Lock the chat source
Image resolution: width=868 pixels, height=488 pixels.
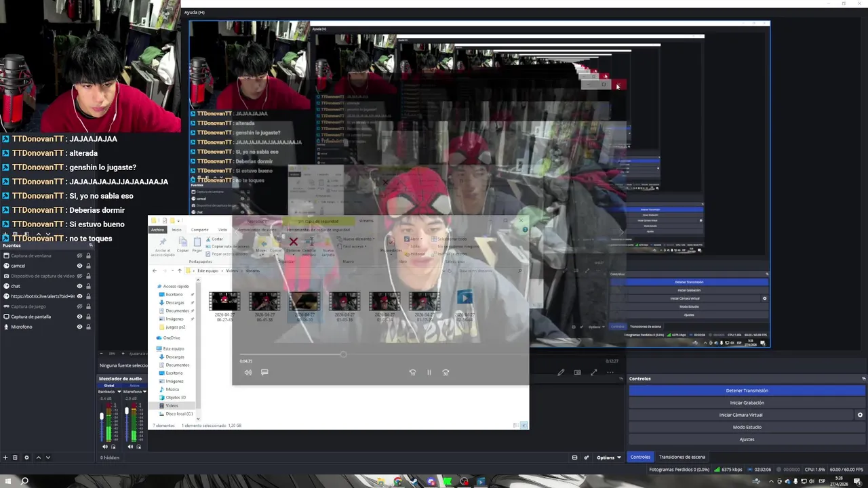point(88,286)
